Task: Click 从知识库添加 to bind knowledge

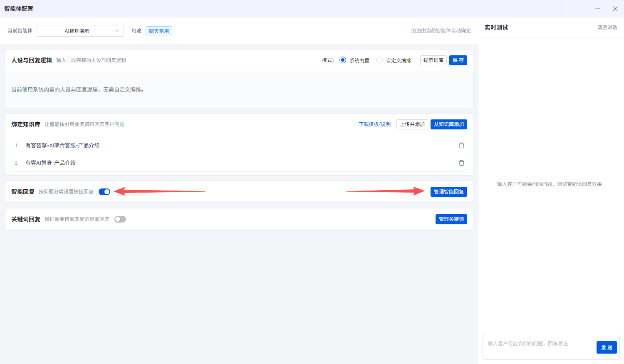Action: [449, 124]
